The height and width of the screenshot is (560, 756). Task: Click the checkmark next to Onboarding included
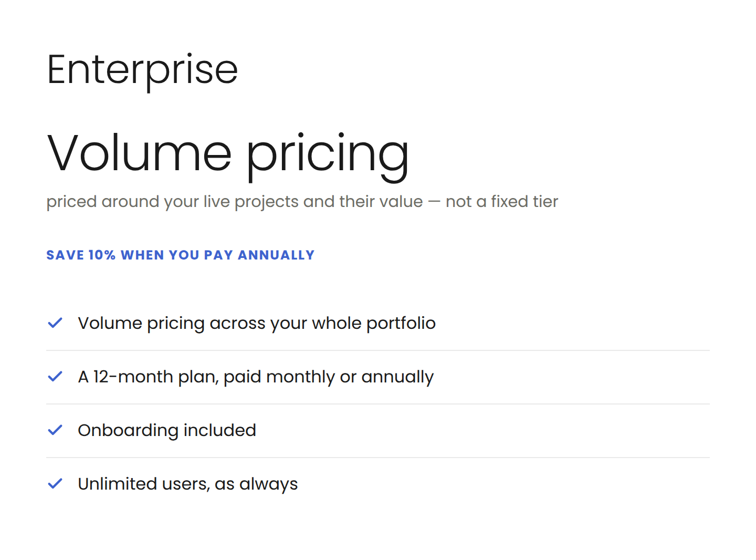55,430
